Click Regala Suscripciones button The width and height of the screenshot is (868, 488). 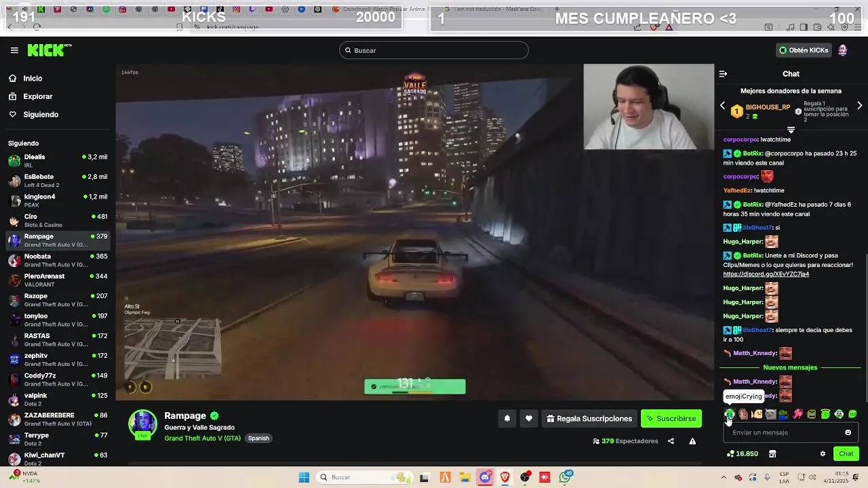589,418
